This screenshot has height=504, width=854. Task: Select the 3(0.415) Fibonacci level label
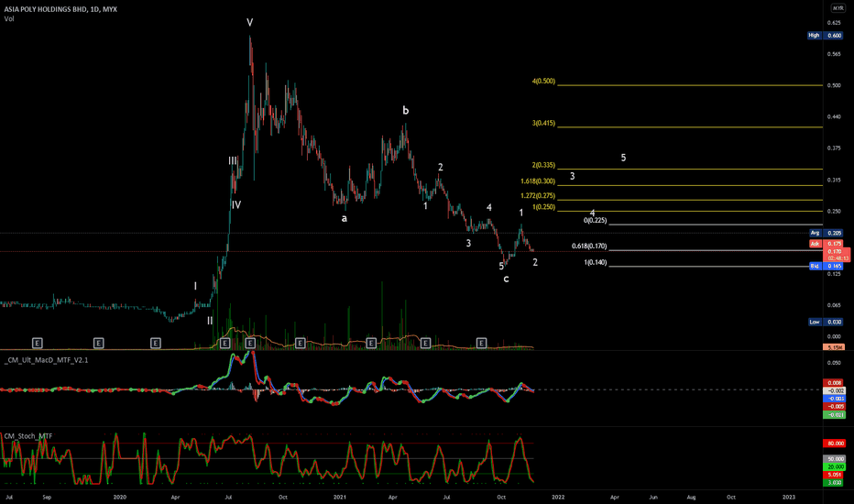point(543,123)
